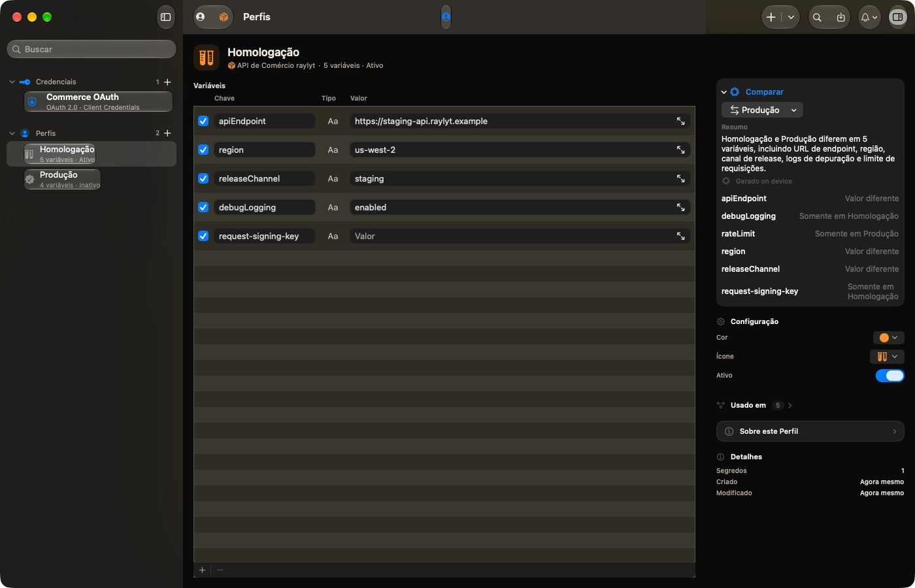Click the person icon in the toolbar

point(201,17)
